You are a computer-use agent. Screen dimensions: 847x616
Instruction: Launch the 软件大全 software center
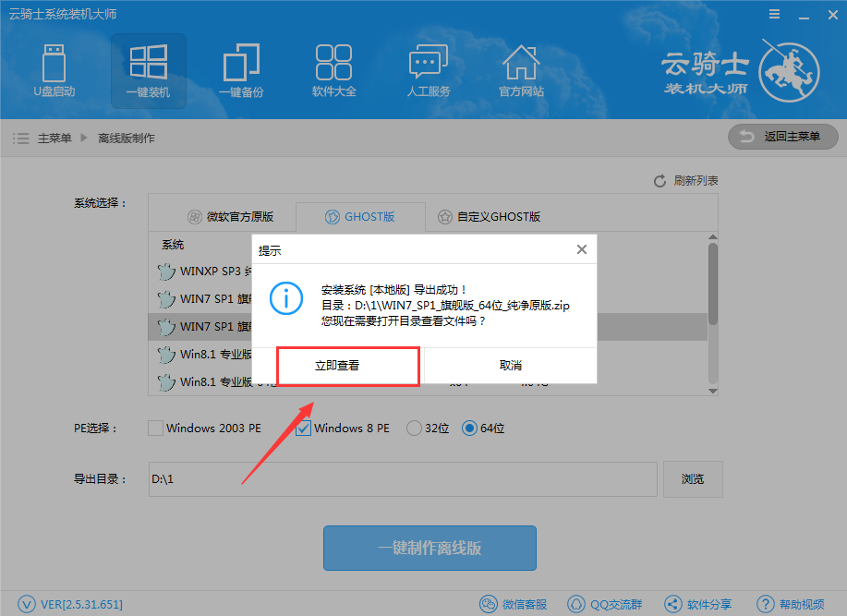(334, 70)
